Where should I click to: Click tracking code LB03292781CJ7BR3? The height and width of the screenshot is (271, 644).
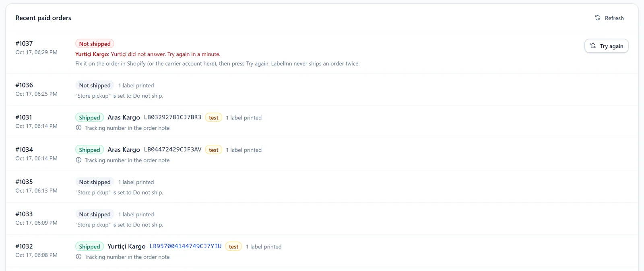pos(173,117)
